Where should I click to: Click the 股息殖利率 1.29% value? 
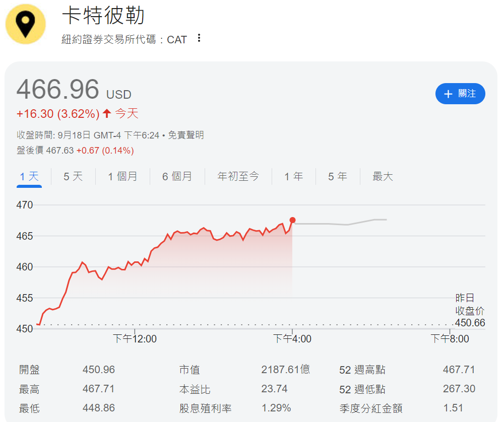click(276, 408)
